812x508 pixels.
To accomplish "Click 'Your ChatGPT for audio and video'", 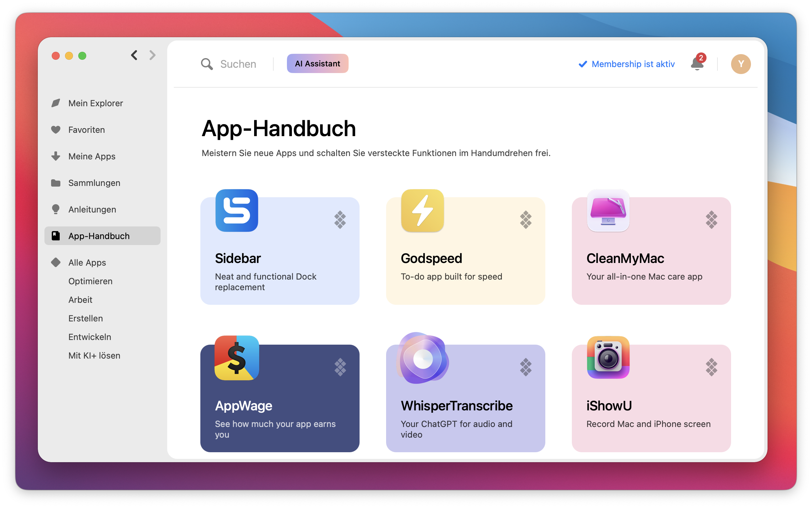I will tap(456, 429).
